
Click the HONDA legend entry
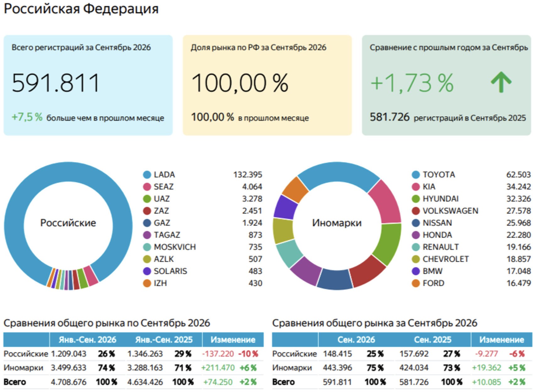pos(471,235)
